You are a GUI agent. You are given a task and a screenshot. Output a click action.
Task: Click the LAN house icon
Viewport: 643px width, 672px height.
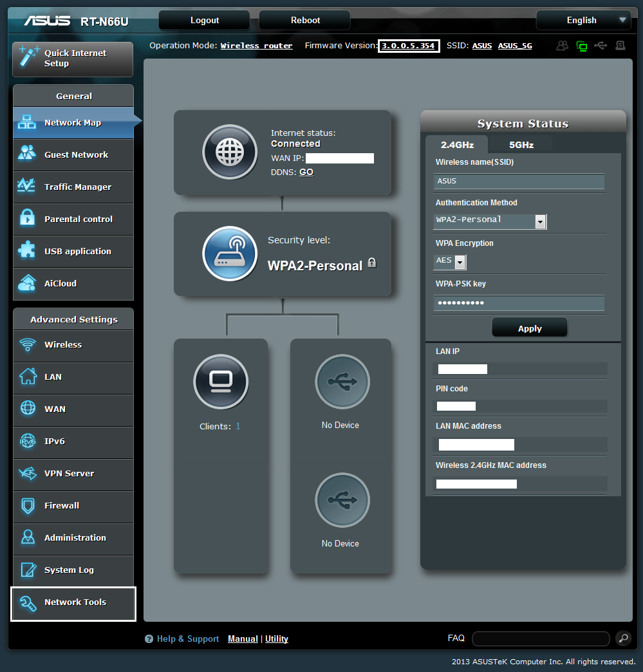click(28, 377)
